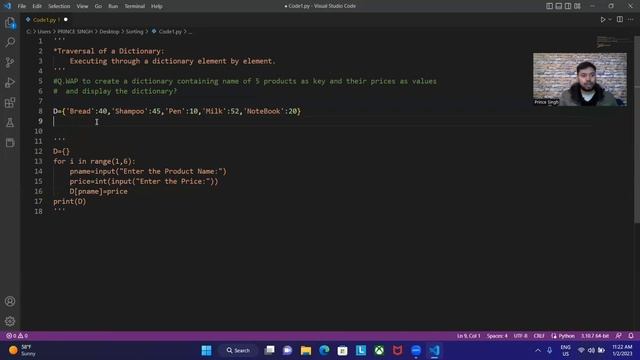Show hidden system tray icons chevron
The height and width of the screenshot is (360, 640).
pos(538,350)
